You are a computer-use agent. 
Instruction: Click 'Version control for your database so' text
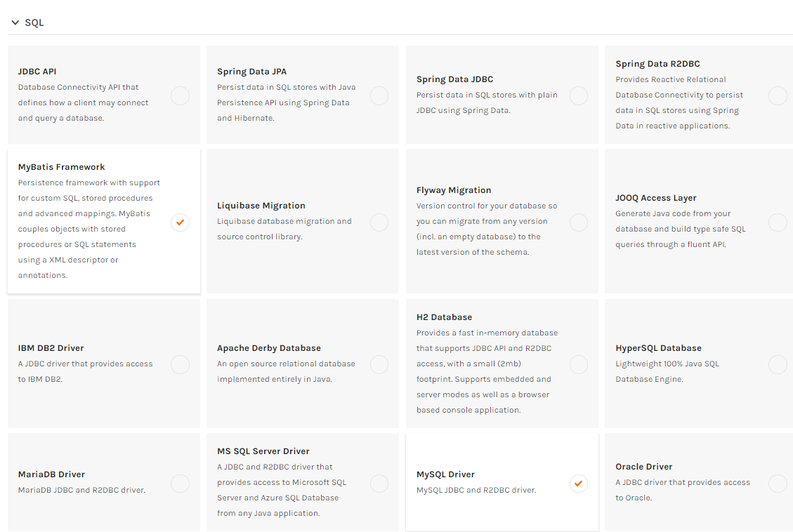coord(487,206)
